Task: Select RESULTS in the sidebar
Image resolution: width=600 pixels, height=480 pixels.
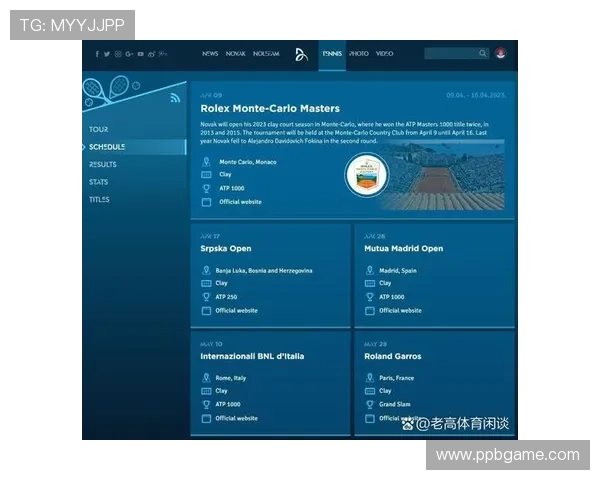Action: 103,165
